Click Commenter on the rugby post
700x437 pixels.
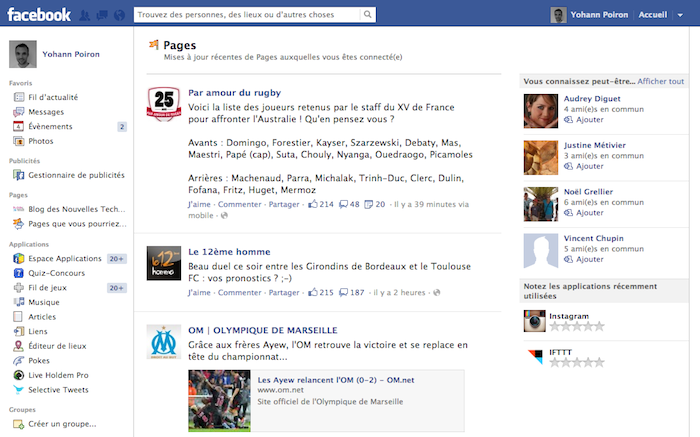pos(240,204)
